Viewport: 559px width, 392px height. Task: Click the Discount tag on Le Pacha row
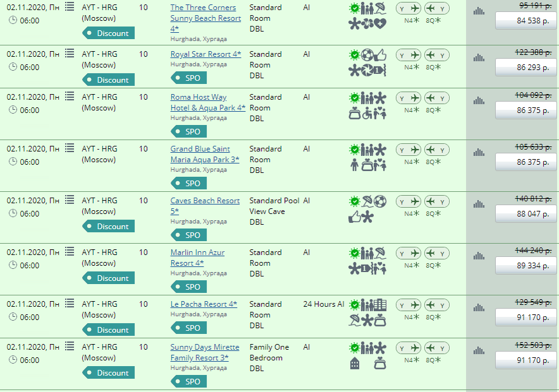coord(109,330)
